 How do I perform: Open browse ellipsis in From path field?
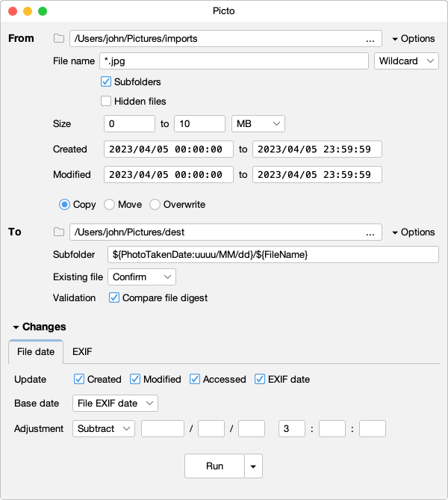tap(370, 39)
